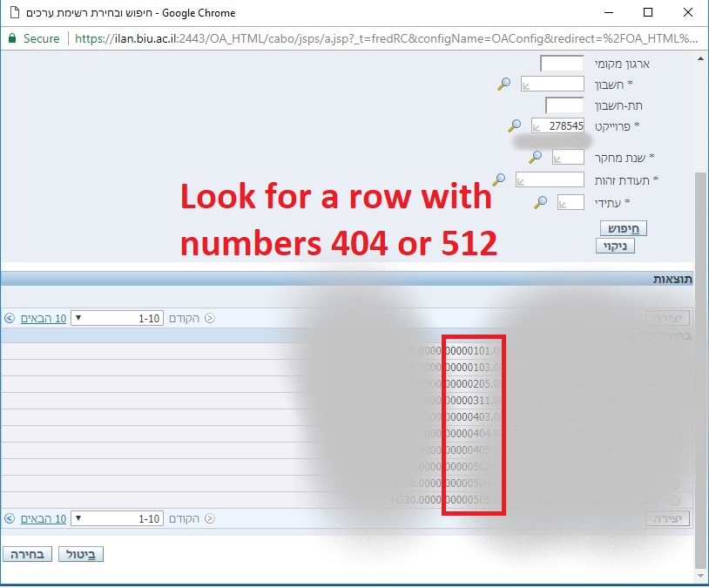Open the 1-10 range dropdown below results
This screenshot has width=709, height=588.
118,518
